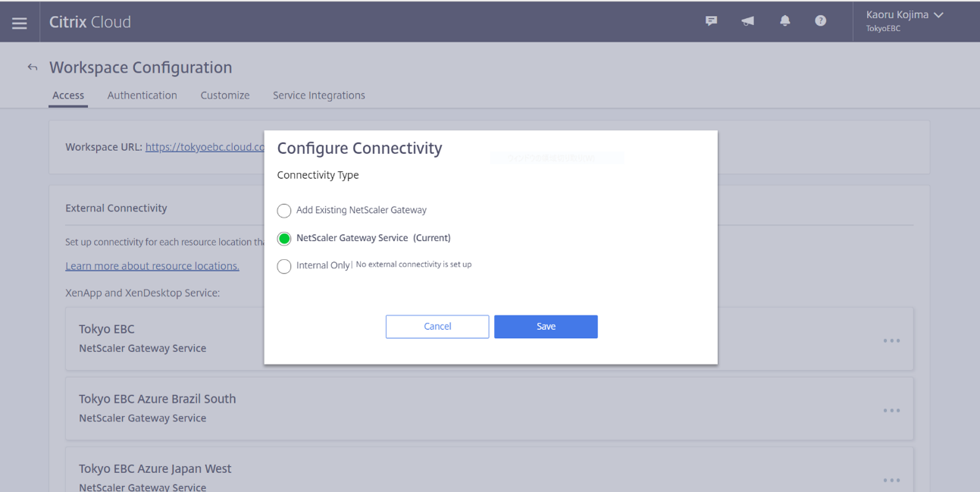Select NetScaler Gateway Service radio button
The width and height of the screenshot is (980, 492).
284,239
